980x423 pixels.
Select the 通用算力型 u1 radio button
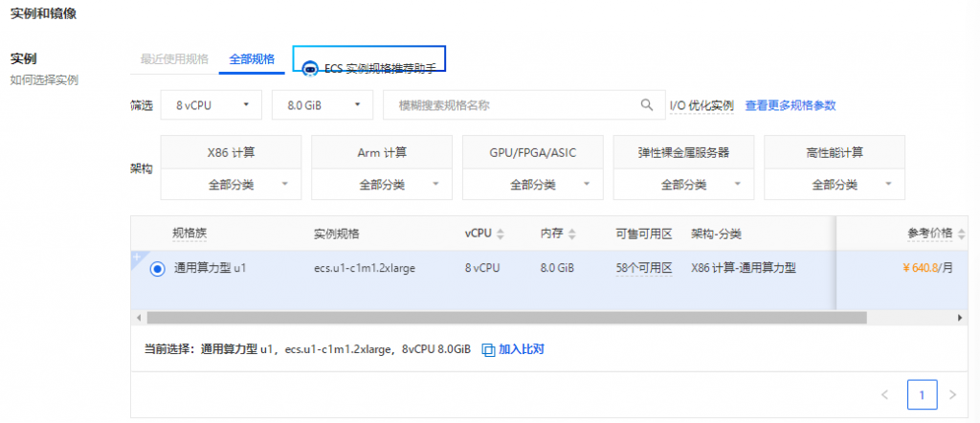tap(157, 269)
